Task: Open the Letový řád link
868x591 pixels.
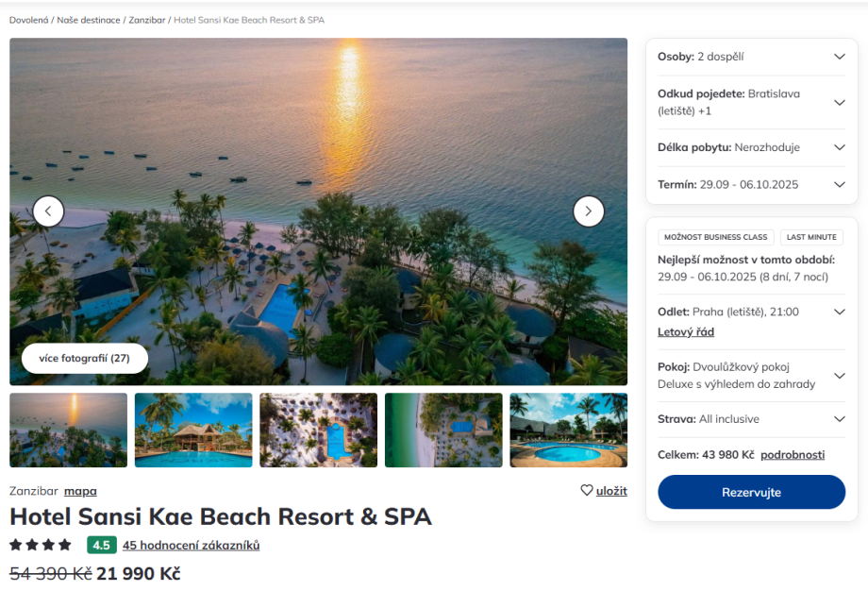Action: click(x=686, y=332)
